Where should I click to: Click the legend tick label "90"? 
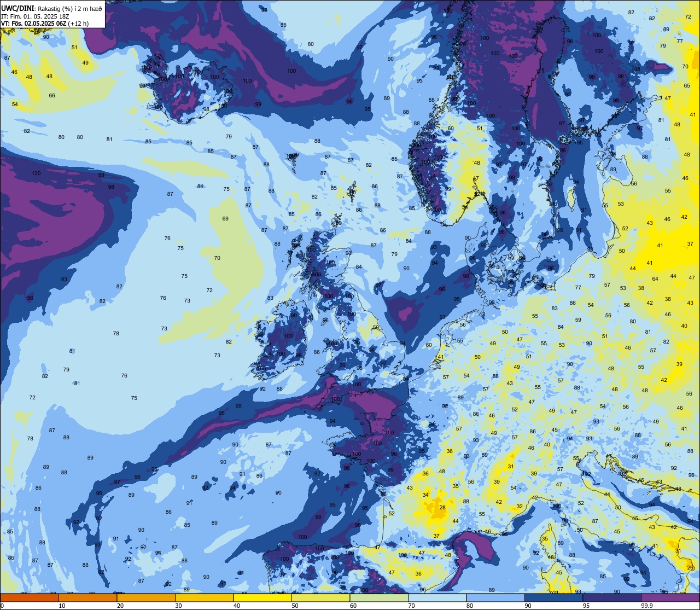(528, 606)
